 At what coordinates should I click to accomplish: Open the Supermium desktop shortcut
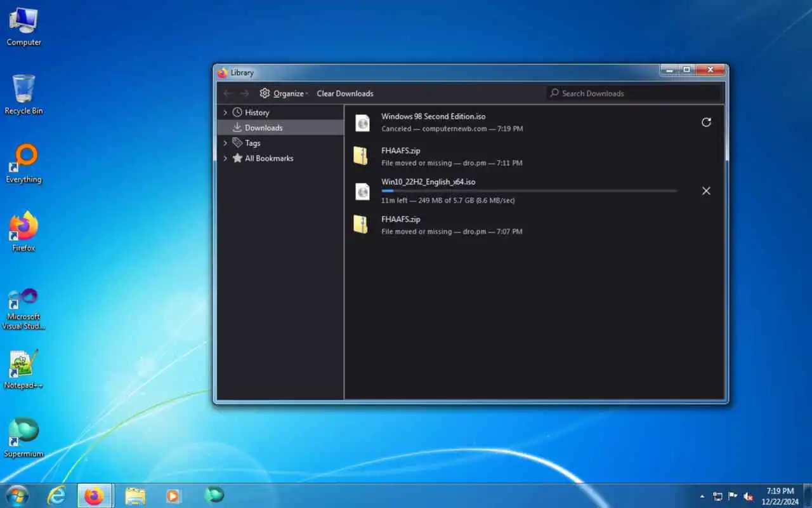pos(24,438)
